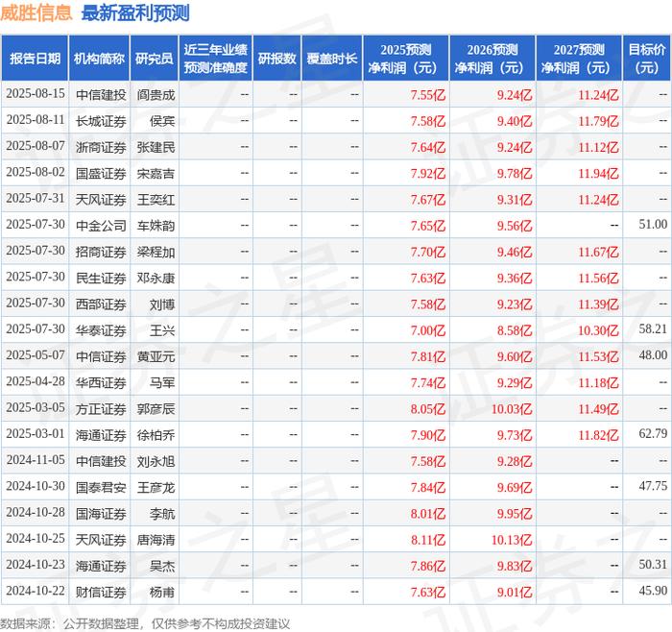Screen dimensions: 672x632
Task: Click the 国泰君安 institution cell
Action: 101,487
